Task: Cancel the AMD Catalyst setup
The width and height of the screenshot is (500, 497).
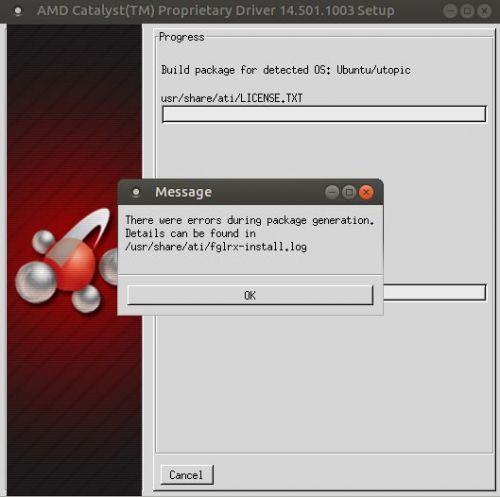Action: point(187,475)
